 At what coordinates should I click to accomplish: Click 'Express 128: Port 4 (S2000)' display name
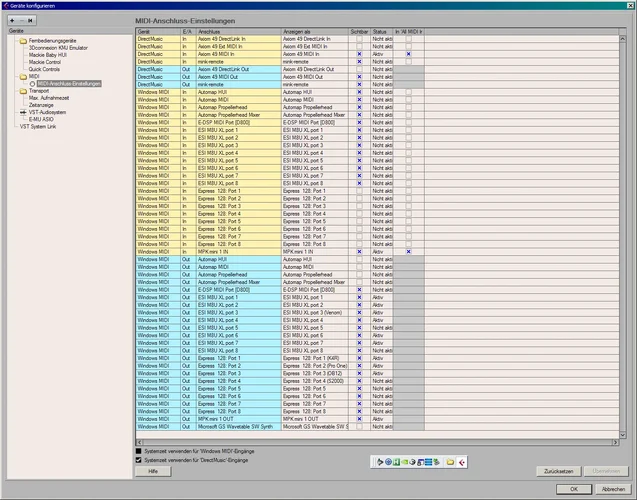coord(313,381)
